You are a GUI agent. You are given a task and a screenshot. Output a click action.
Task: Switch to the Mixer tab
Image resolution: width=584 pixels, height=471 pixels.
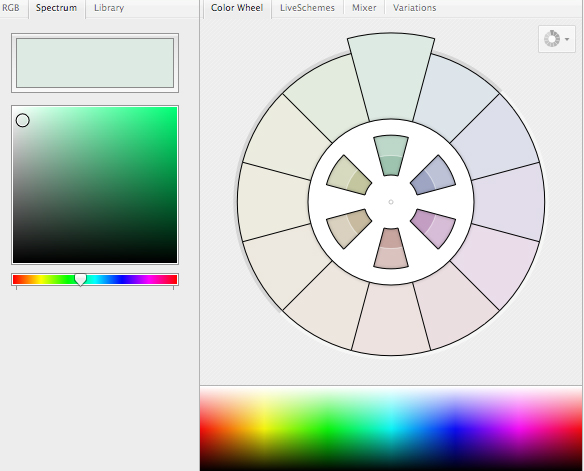coord(364,8)
